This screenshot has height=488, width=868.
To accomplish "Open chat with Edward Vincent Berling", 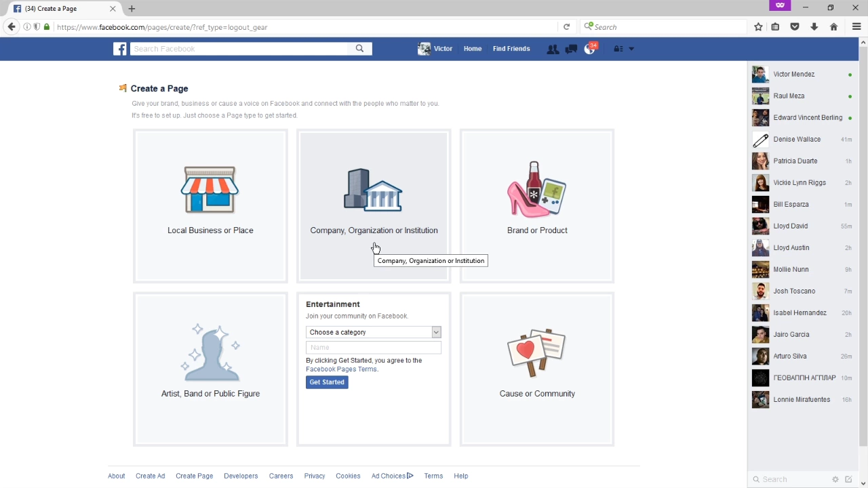I will 803,118.
